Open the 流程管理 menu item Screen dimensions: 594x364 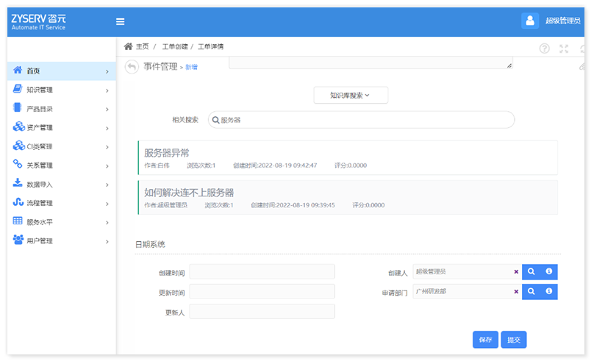click(61, 203)
